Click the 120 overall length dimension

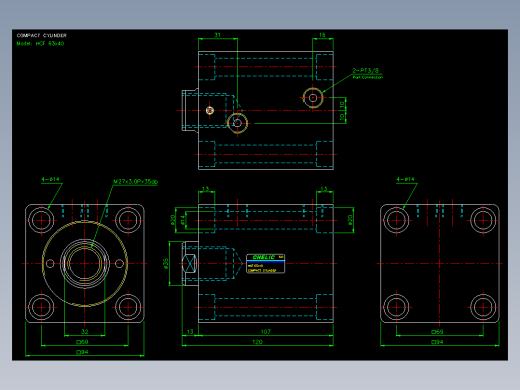click(x=257, y=342)
